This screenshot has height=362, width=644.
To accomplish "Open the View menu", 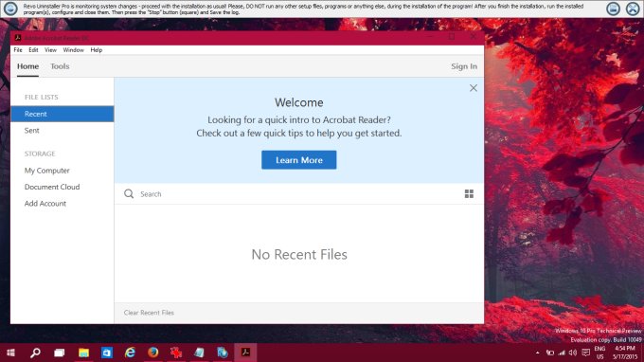I will tap(50, 49).
